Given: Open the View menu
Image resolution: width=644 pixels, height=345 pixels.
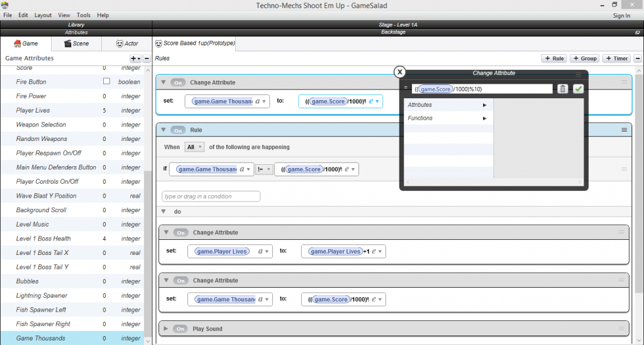Looking at the screenshot, I should (x=64, y=15).
